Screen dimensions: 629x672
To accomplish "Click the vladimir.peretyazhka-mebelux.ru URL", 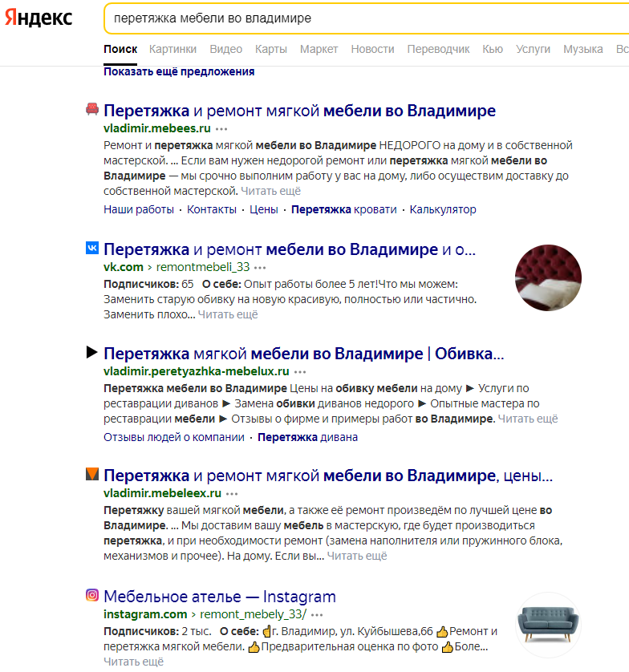I will [x=197, y=371].
